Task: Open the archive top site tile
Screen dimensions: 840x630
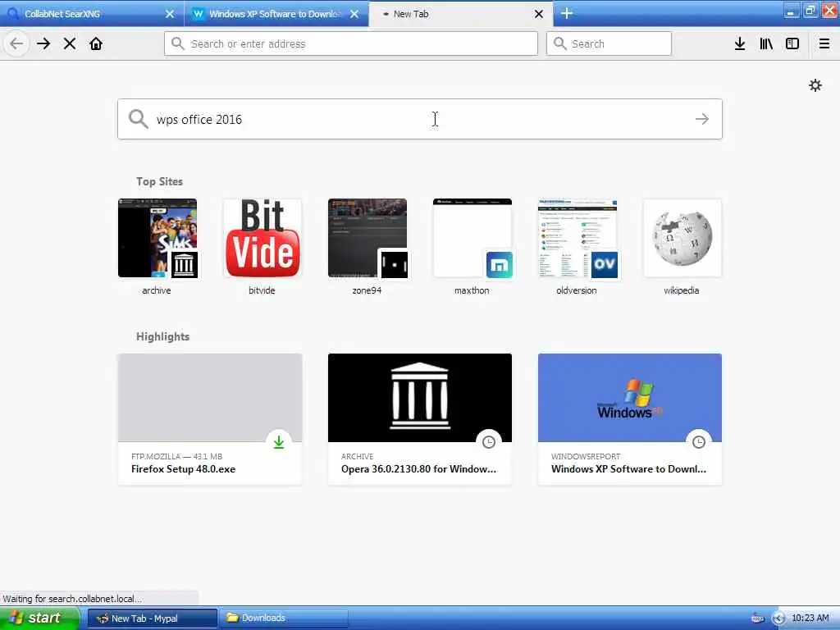Action: [x=157, y=247]
